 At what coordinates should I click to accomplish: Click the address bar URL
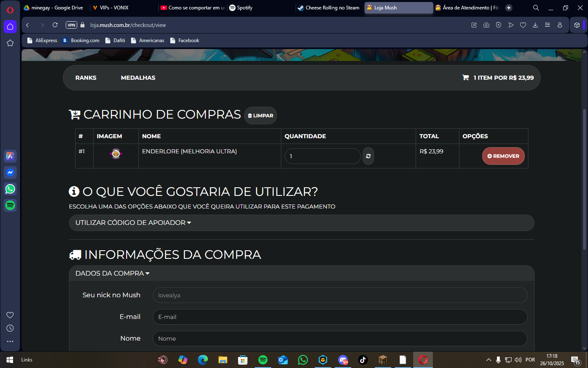[128, 25]
